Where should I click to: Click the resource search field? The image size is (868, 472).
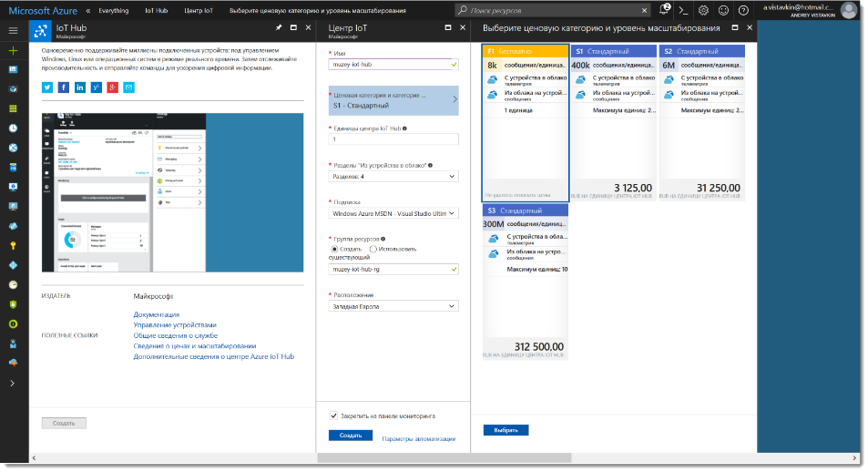pyautogui.click(x=551, y=11)
